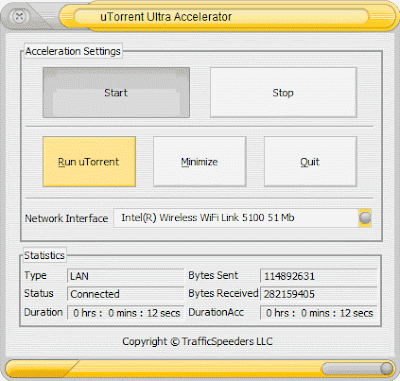Close the window with X icon
This screenshot has width=400, height=381.
[19, 16]
